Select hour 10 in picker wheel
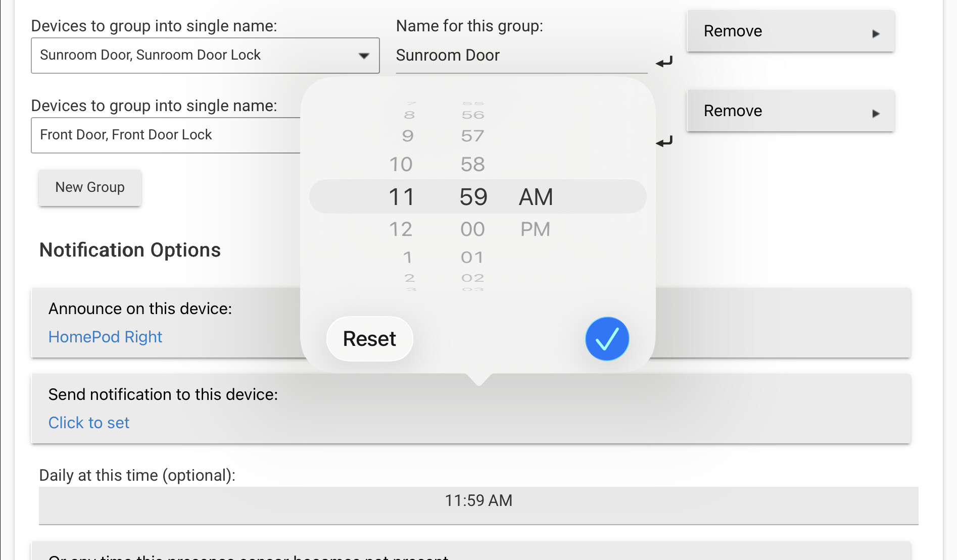The height and width of the screenshot is (560, 957). coord(401,164)
